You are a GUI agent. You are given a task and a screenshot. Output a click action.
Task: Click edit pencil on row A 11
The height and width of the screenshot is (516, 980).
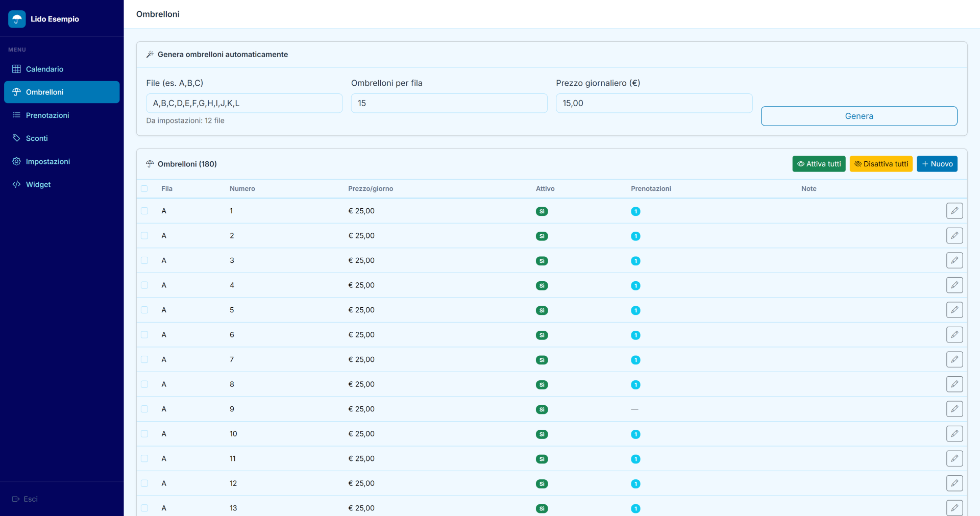click(954, 458)
